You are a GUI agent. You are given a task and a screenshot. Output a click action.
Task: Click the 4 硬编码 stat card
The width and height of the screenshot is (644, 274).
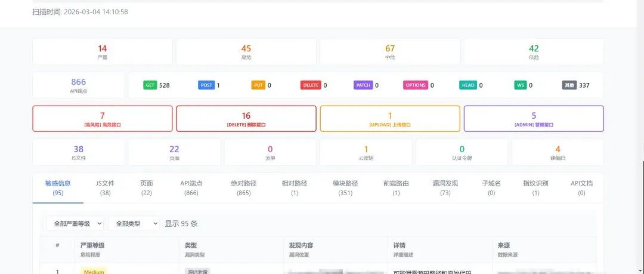[x=558, y=152]
